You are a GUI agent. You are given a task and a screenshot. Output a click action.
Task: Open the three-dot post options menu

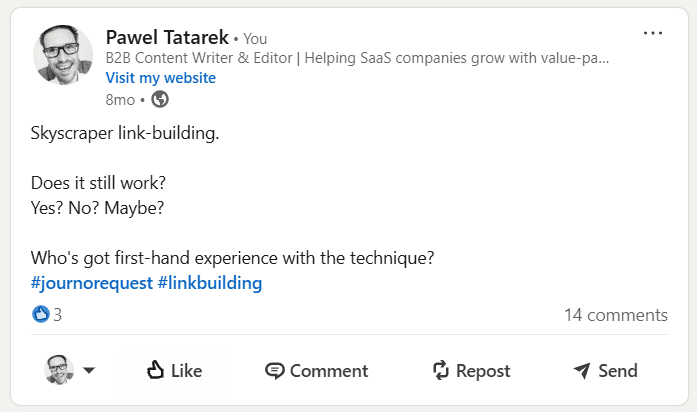[x=653, y=33]
